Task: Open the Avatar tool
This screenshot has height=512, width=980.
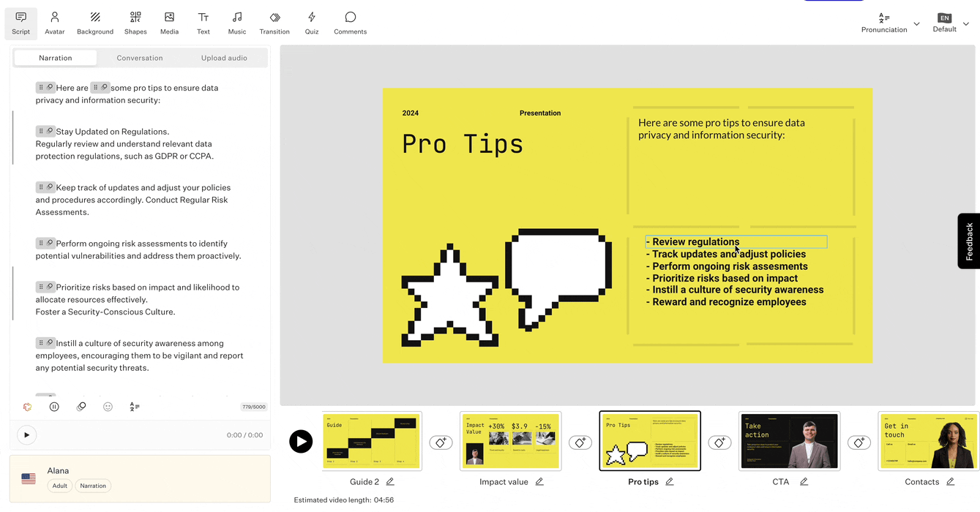Action: point(54,23)
